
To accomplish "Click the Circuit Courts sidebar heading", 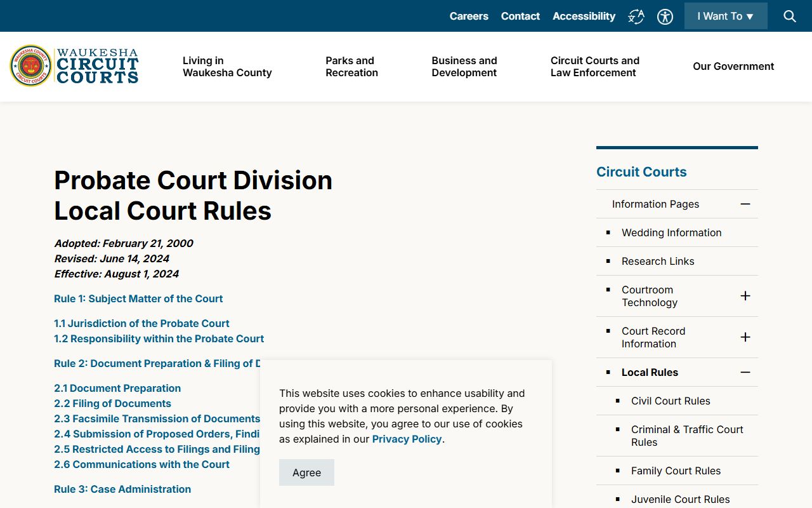I will pyautogui.click(x=641, y=171).
